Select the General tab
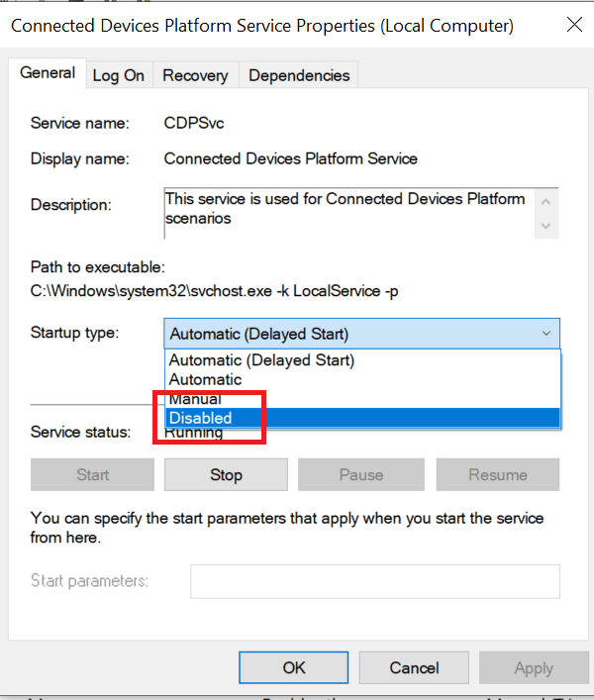This screenshot has width=594, height=700. [48, 73]
